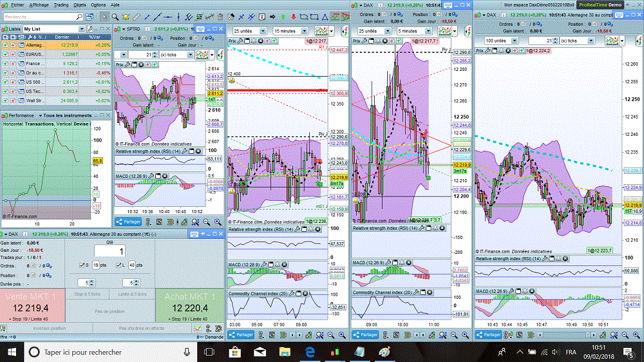Screen dimensions: 644x362
Task: Open the chart icon on Wall Str row
Action: pos(21,100)
